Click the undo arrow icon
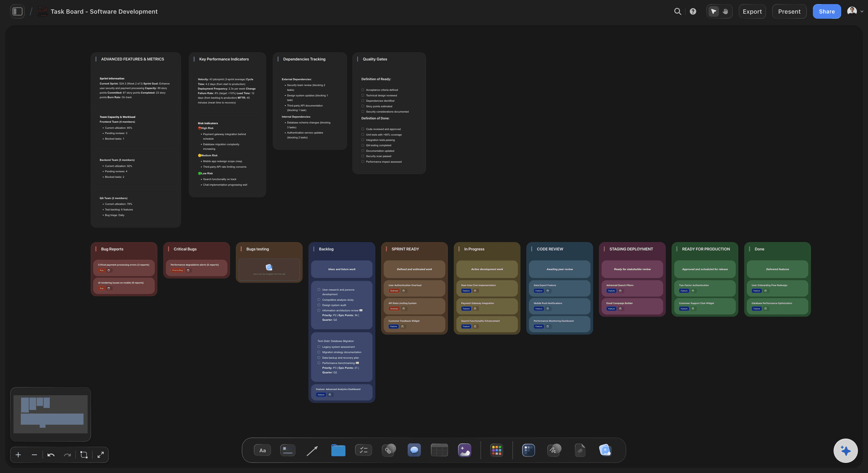The height and width of the screenshot is (473, 868). pos(51,455)
